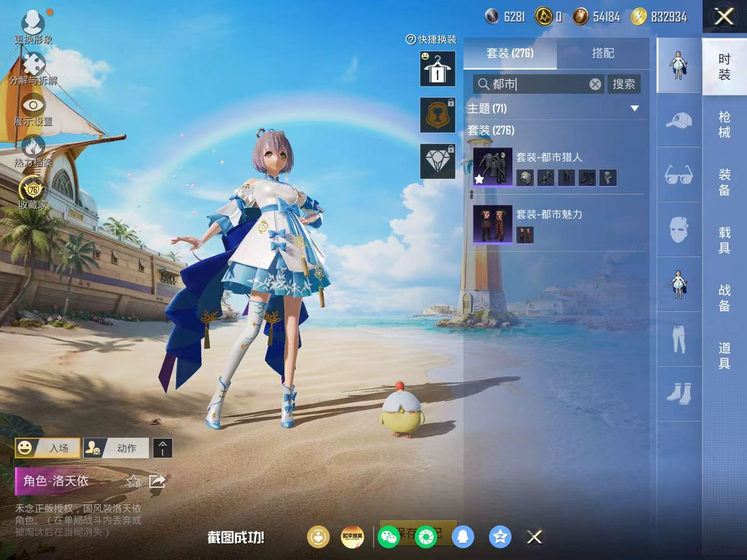Viewport: 747px width, 560px height.
Task: Click the locked diamond outfit slot
Action: point(438,161)
